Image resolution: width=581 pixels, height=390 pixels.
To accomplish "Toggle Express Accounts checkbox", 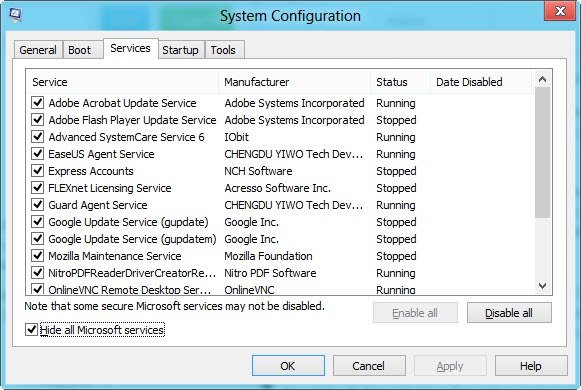I will click(x=37, y=171).
